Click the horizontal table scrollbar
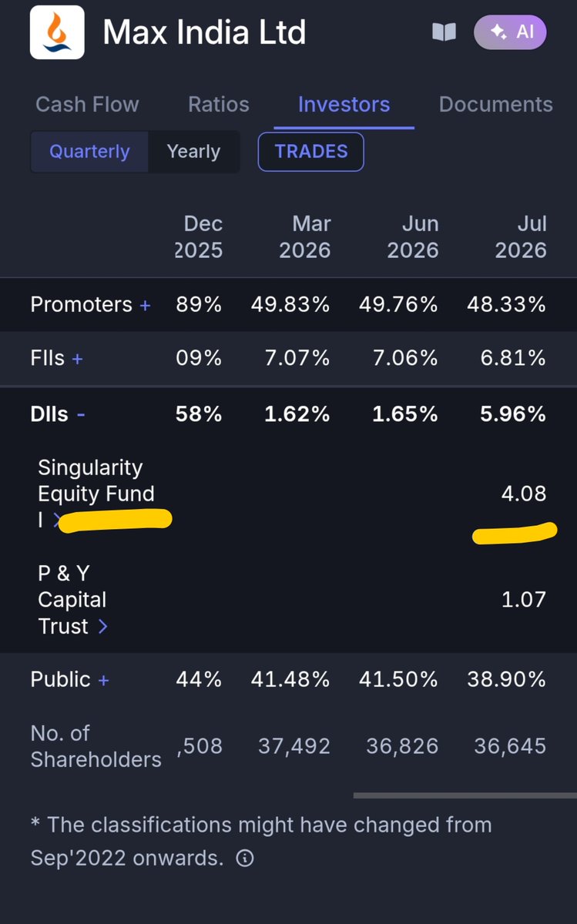 [465, 795]
